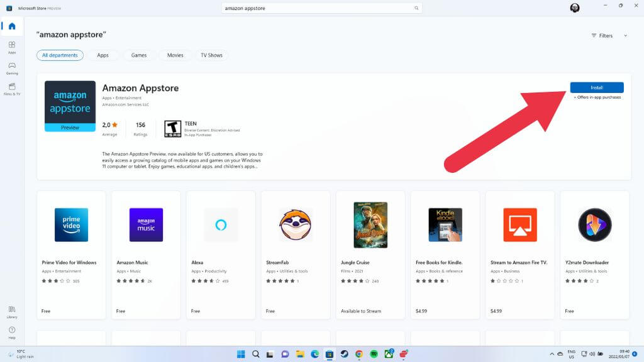Click Microsoft Store taskbar icon
The image size is (644, 362).
coord(330,354)
